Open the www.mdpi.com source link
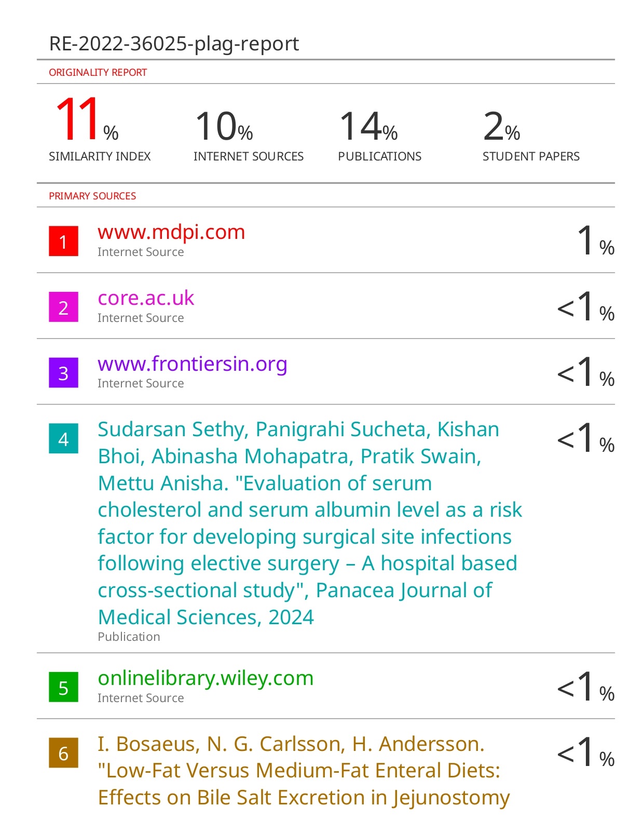The height and width of the screenshot is (820, 644). pos(171,232)
